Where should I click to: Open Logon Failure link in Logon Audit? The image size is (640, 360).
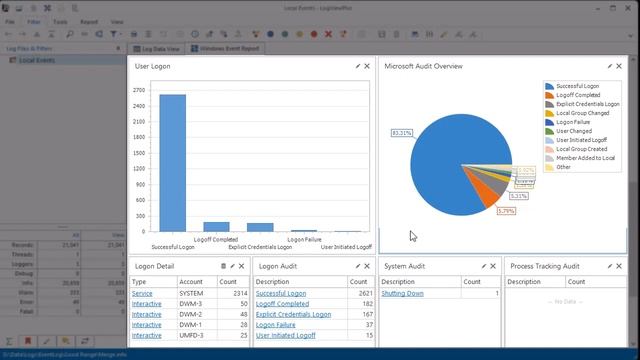[276, 324]
